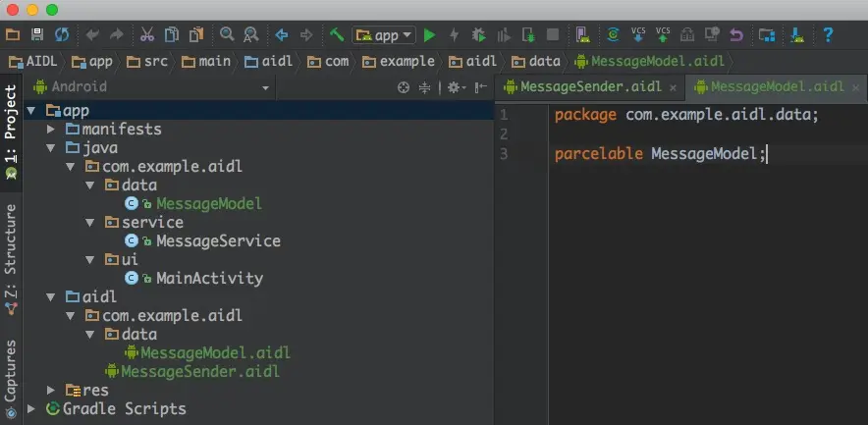Expand the Gradle Scripts arrow
This screenshot has width=868, height=425.
point(31,409)
